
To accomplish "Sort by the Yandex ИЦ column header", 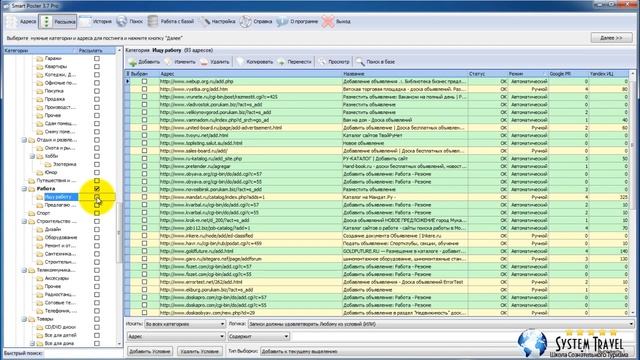I will coord(609,74).
